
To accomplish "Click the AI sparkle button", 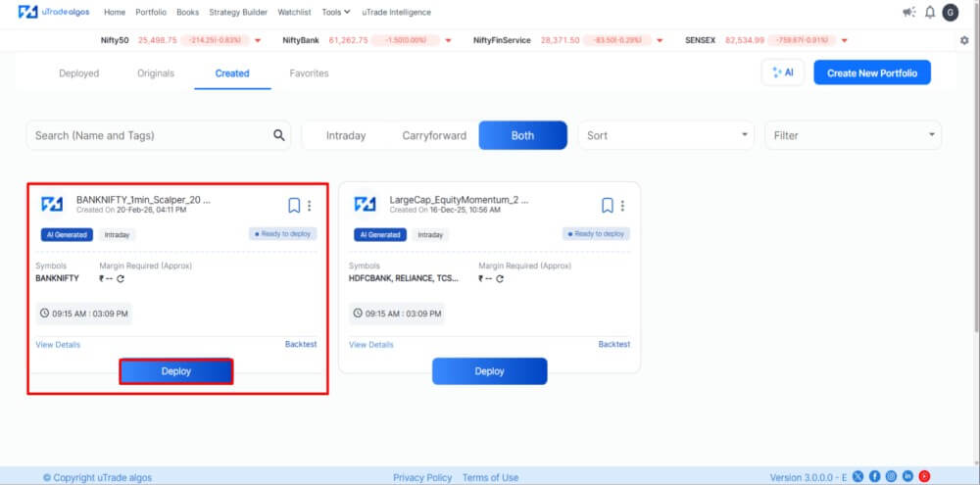I will point(783,73).
